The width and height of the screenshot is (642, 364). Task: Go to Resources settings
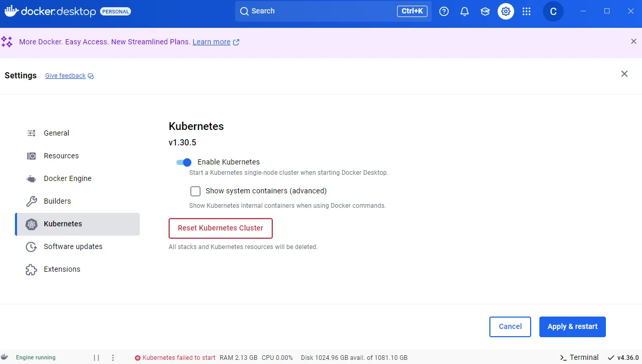pos(77,156)
